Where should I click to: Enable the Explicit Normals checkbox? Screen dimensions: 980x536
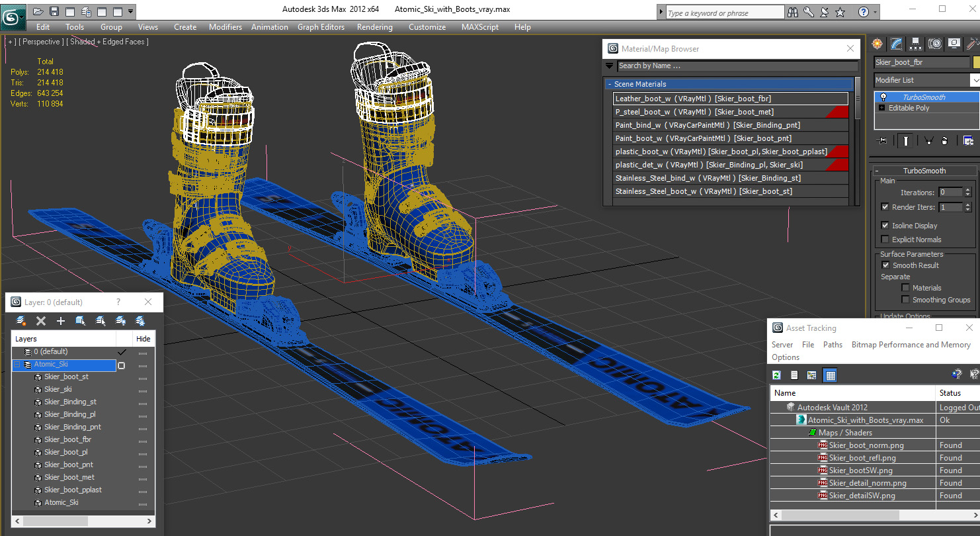885,240
